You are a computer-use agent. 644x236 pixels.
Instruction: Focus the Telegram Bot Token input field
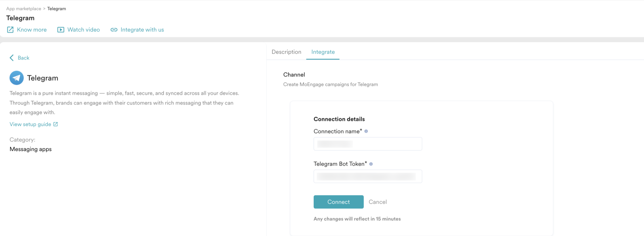pyautogui.click(x=368, y=176)
